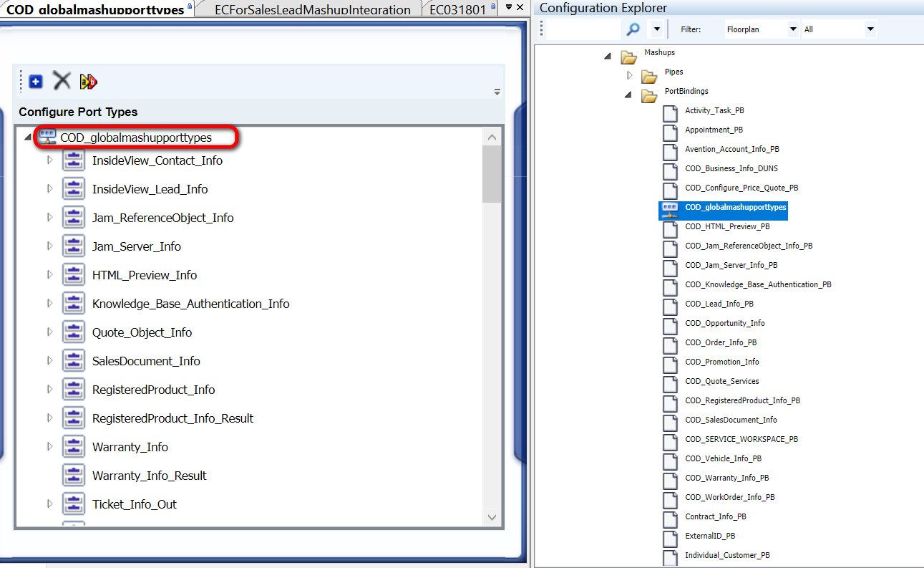Click the Pipes folder icon

tap(649, 76)
